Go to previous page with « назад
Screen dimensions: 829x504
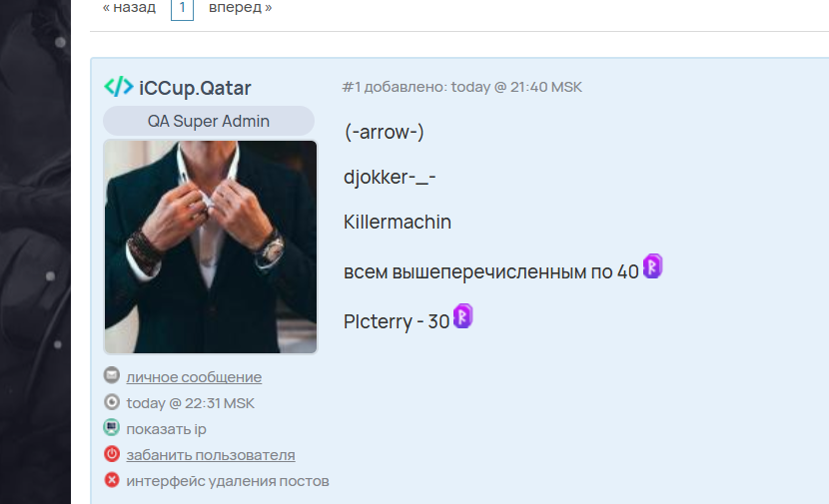[x=130, y=7]
